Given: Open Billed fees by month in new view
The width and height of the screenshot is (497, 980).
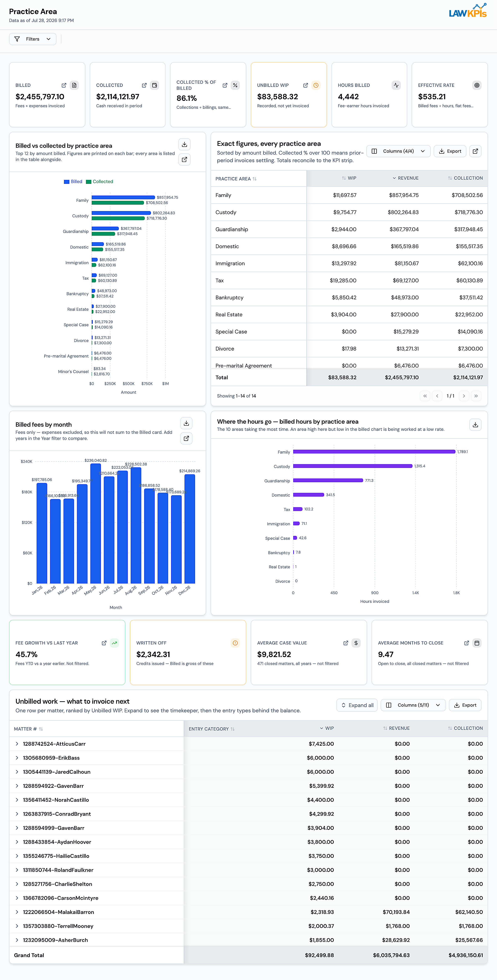Looking at the screenshot, I should click(x=186, y=438).
